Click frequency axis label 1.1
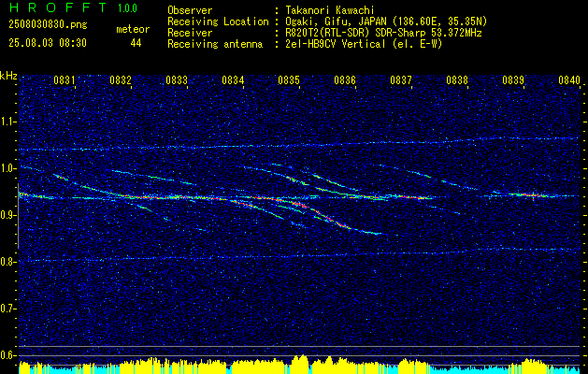Image resolution: width=588 pixels, height=374 pixels. [8, 122]
